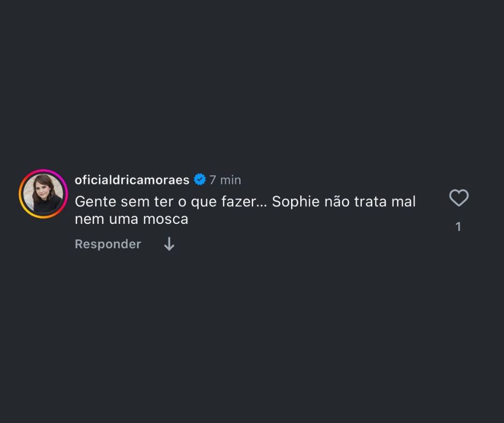The image size is (504, 423).
Task: View who liked via the 1 counter
Action: point(458,227)
